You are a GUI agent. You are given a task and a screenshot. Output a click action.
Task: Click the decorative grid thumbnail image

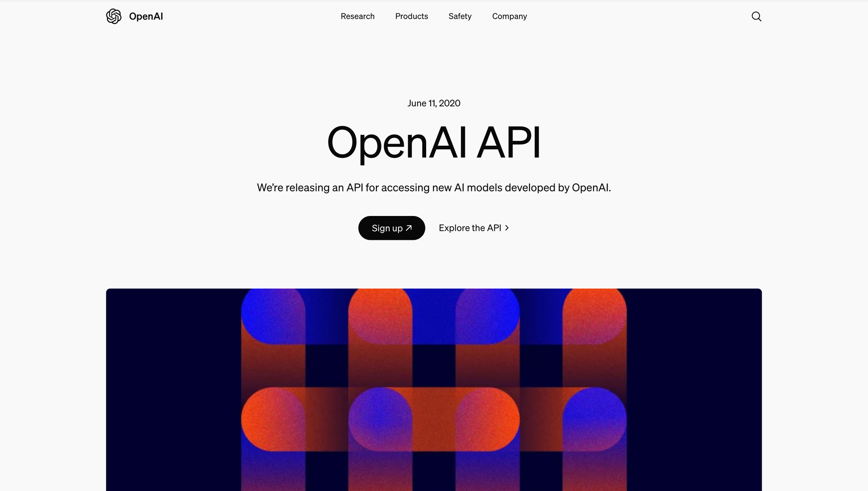(434, 390)
